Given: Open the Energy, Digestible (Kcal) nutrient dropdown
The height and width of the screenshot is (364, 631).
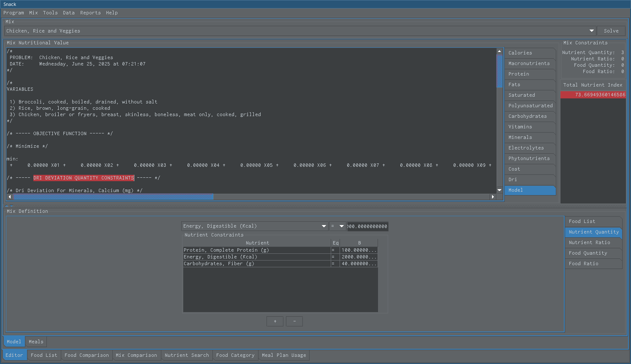Looking at the screenshot, I should pyautogui.click(x=255, y=226).
